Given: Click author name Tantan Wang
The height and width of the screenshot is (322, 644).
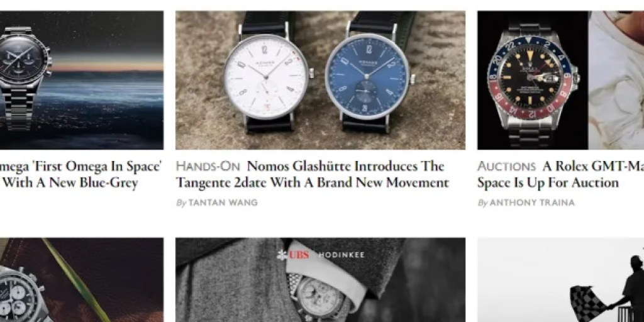Looking at the screenshot, I should click(223, 203).
